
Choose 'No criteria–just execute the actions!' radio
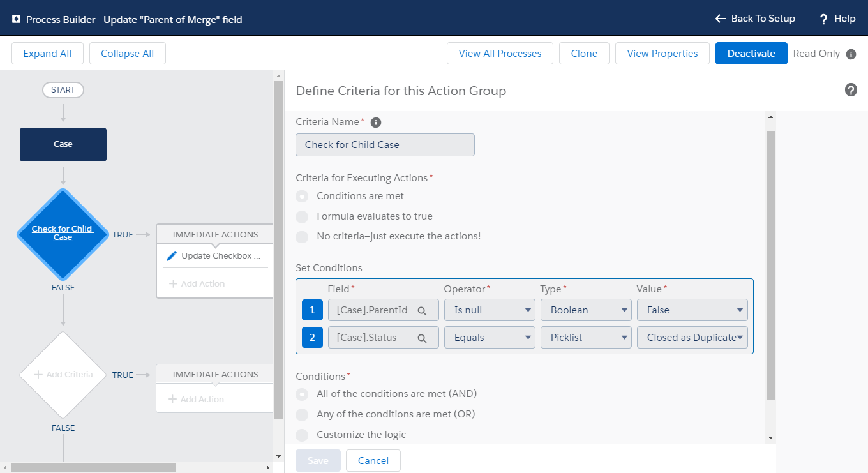[302, 236]
